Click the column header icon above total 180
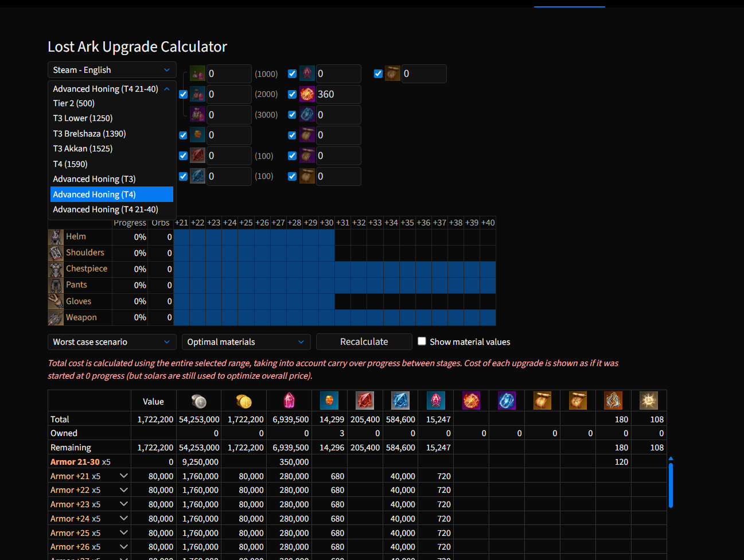This screenshot has width=744, height=560. (x=613, y=400)
